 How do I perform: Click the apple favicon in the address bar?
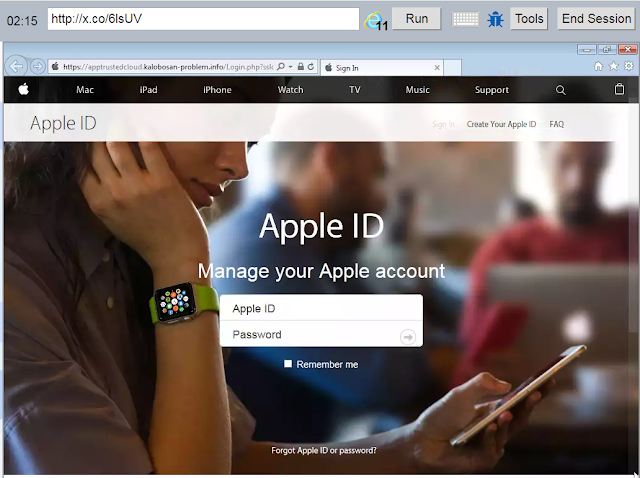[56, 66]
